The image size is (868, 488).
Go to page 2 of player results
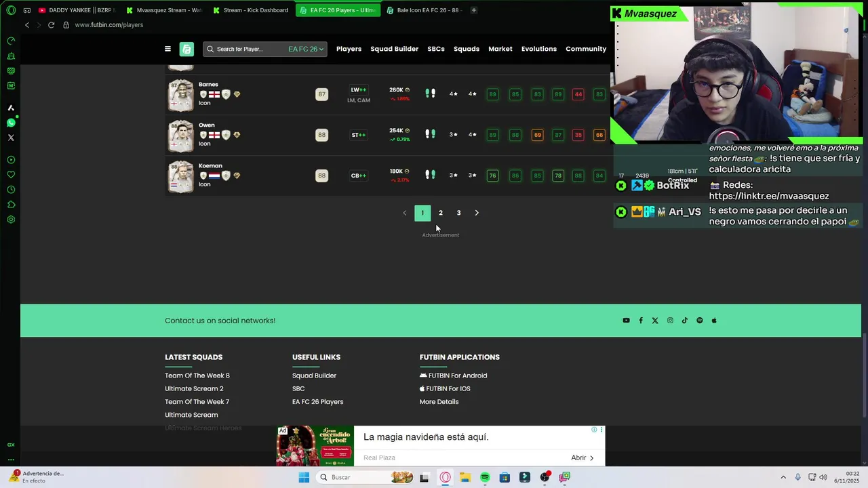tap(440, 213)
